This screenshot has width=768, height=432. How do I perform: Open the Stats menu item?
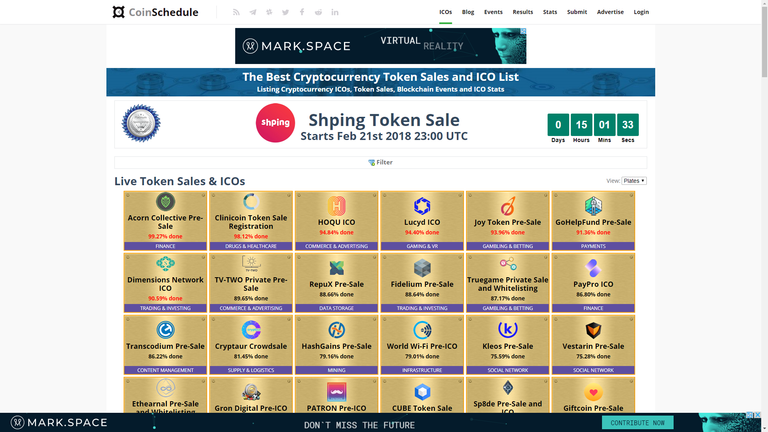(x=550, y=12)
